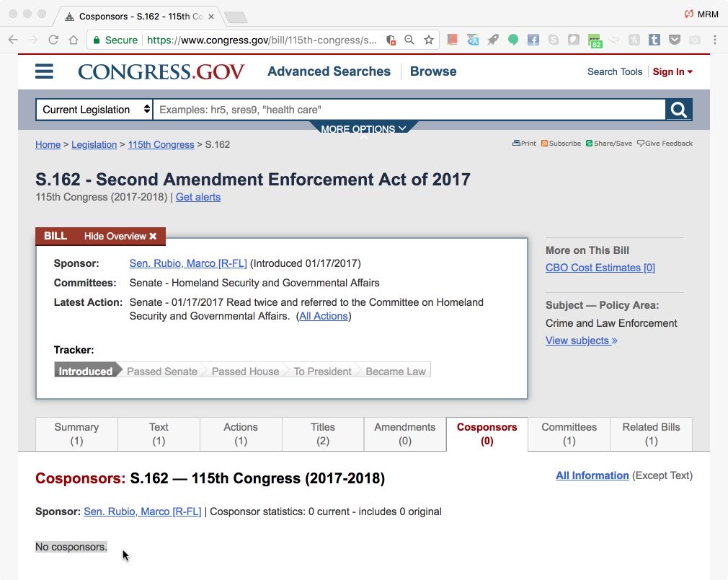Click the browser address bar URL
This screenshot has width=728, height=580.
(x=262, y=40)
